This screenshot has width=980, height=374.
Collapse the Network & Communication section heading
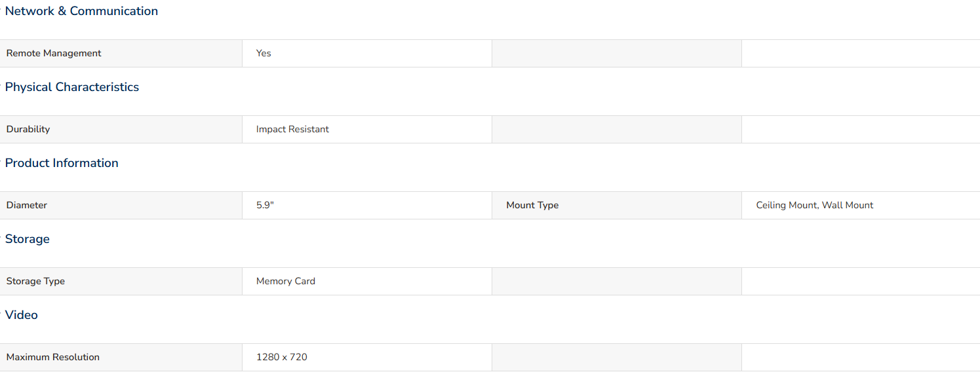click(x=81, y=11)
